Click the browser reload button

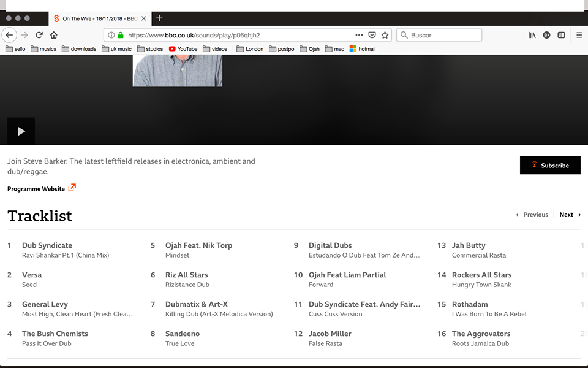point(39,35)
